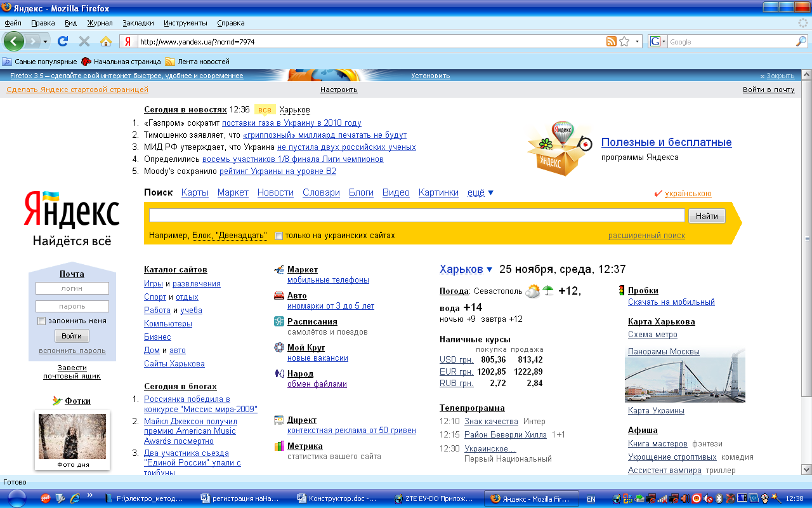Image resolution: width=812 pixels, height=508 pixels.
Task: Toggle 'только на украинских сайтах' checkbox
Action: coord(278,236)
